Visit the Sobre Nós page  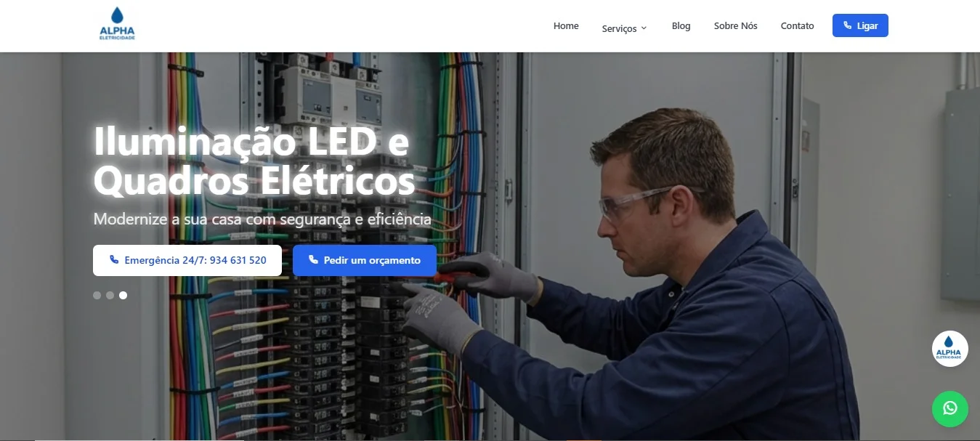coord(735,25)
